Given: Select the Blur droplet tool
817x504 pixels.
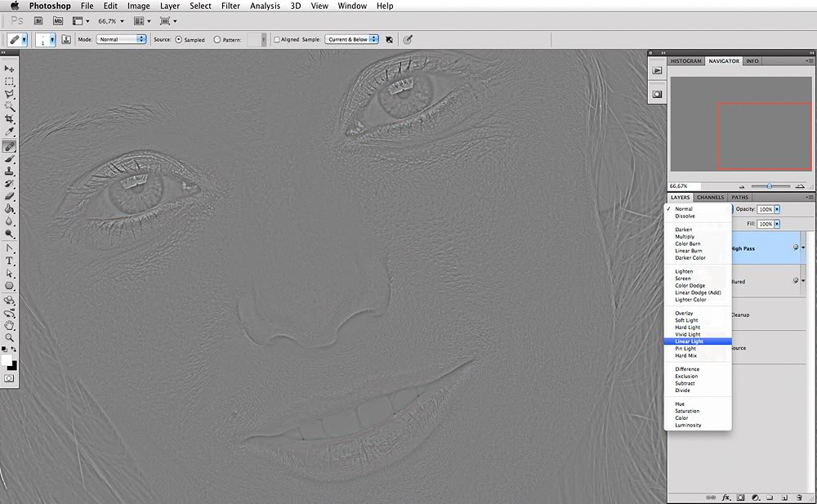Looking at the screenshot, I should point(9,221).
